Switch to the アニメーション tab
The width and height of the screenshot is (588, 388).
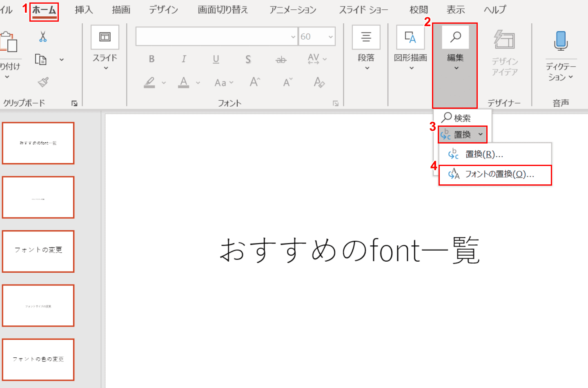click(x=293, y=10)
